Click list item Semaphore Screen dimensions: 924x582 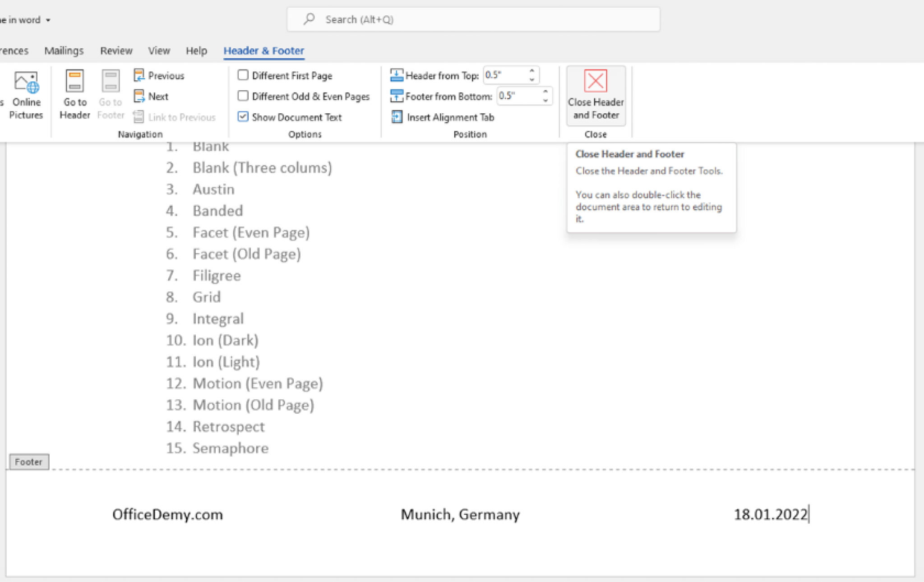(x=231, y=448)
